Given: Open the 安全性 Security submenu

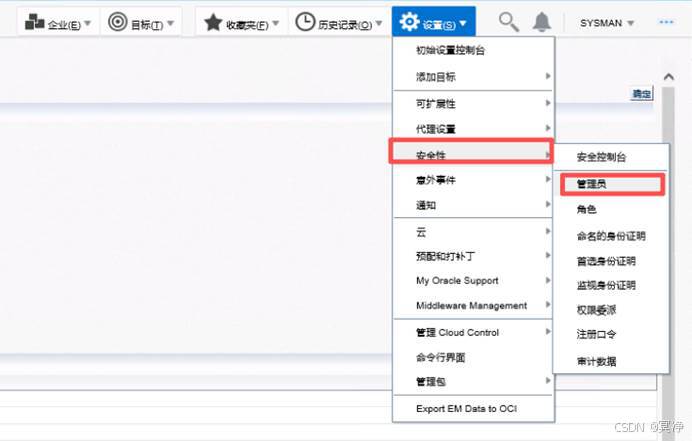Looking at the screenshot, I should pos(471,151).
